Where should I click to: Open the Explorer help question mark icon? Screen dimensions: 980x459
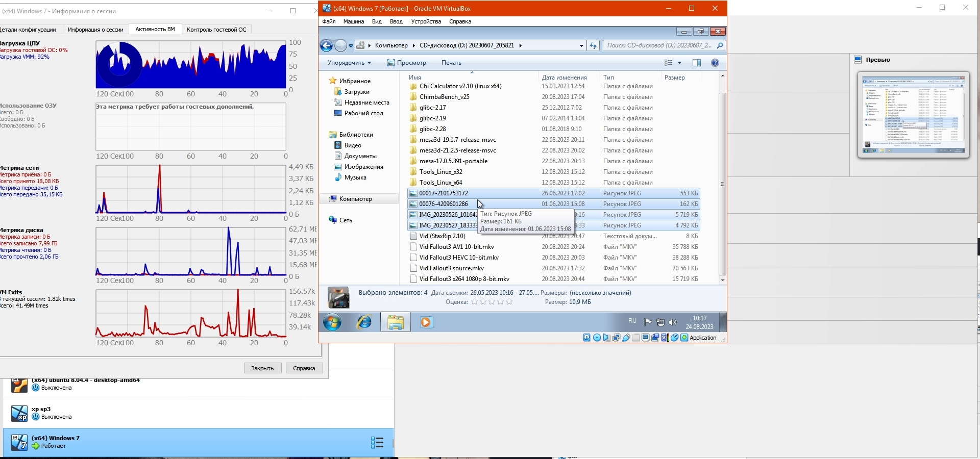[715, 63]
